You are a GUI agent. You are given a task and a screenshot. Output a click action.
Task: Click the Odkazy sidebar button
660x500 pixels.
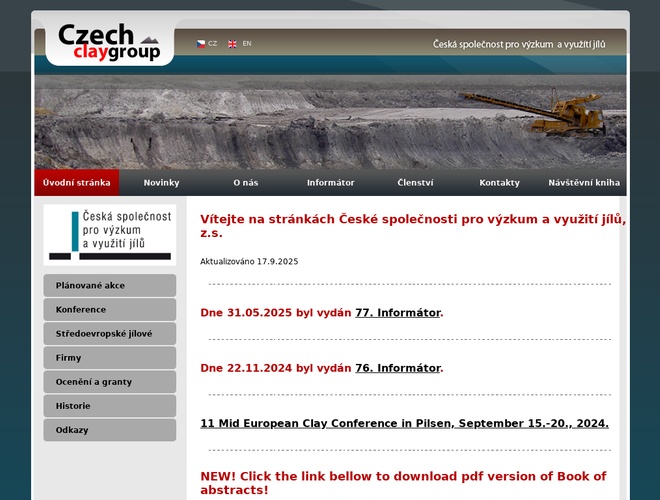109,430
